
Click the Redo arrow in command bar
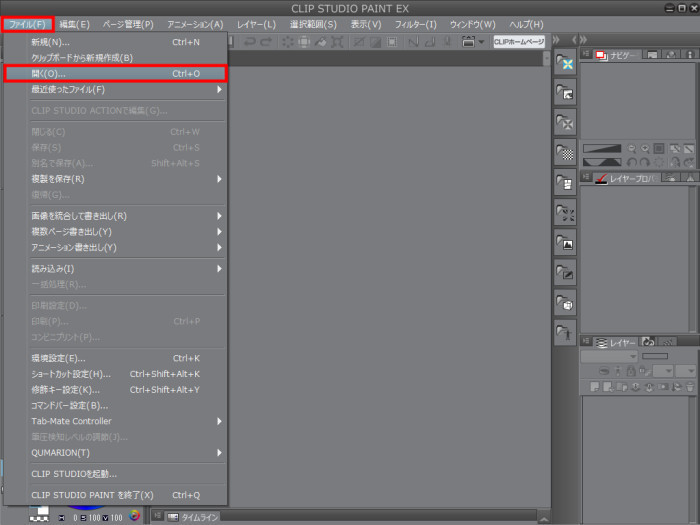click(266, 42)
